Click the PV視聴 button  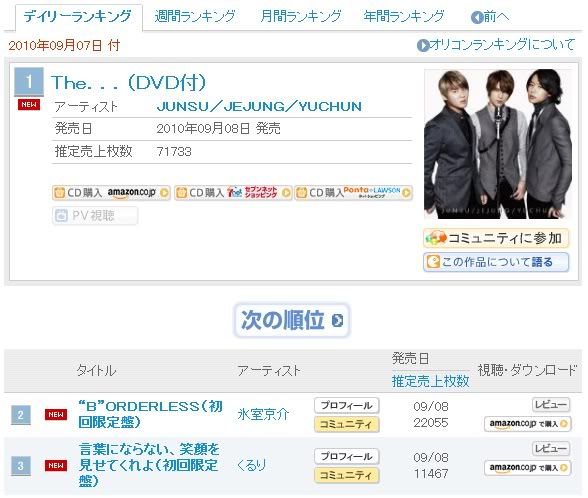95,216
